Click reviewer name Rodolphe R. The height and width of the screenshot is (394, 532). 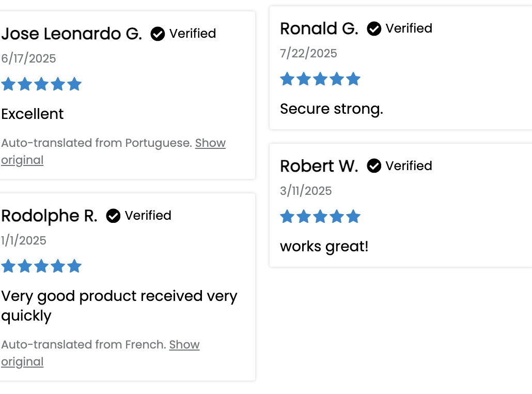49,216
